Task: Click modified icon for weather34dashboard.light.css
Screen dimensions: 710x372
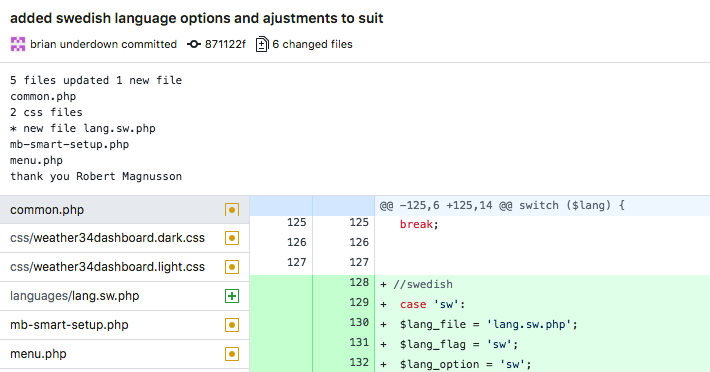Action: click(x=232, y=267)
